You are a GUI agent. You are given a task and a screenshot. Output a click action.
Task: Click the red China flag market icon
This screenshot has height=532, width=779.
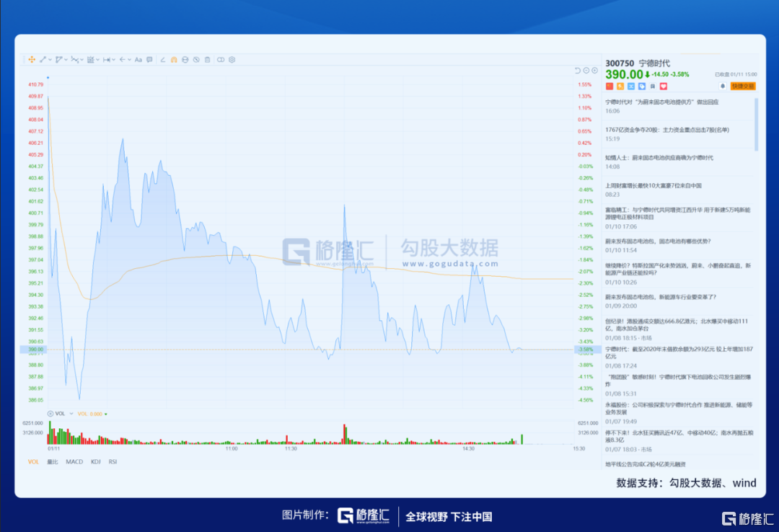click(x=609, y=87)
